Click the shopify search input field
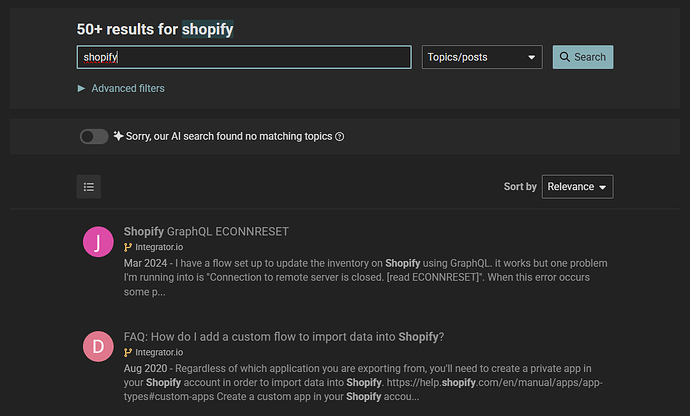Image resolution: width=690 pixels, height=416 pixels. tap(244, 57)
